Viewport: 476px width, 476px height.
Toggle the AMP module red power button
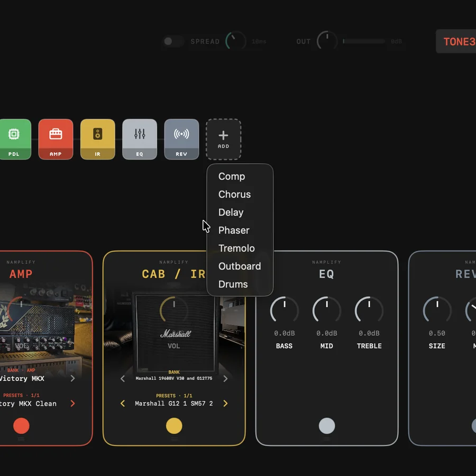coord(21,426)
